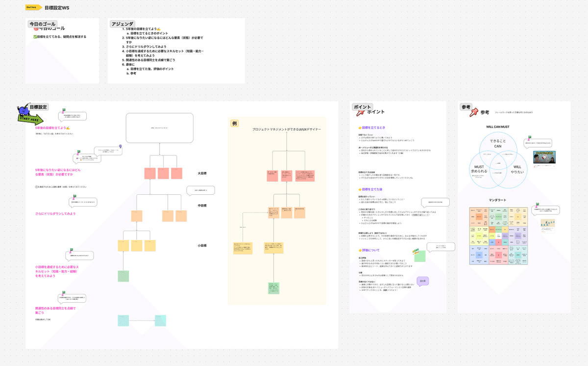Click the green flag marker on the WILL CAN MUST speech bubble
588x366 pixels.
coord(530,137)
